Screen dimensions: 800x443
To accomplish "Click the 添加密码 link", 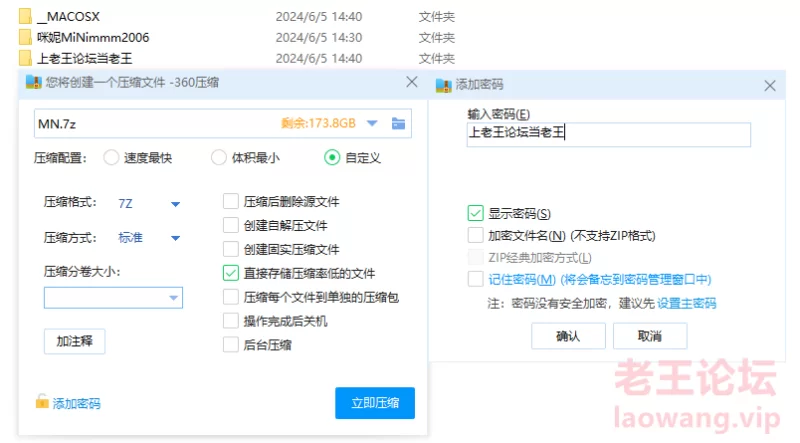I will 77,404.
